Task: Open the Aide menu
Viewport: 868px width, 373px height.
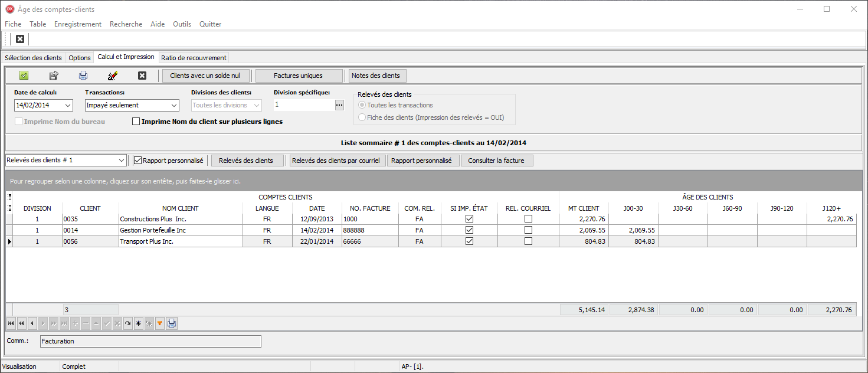Action: pos(158,24)
